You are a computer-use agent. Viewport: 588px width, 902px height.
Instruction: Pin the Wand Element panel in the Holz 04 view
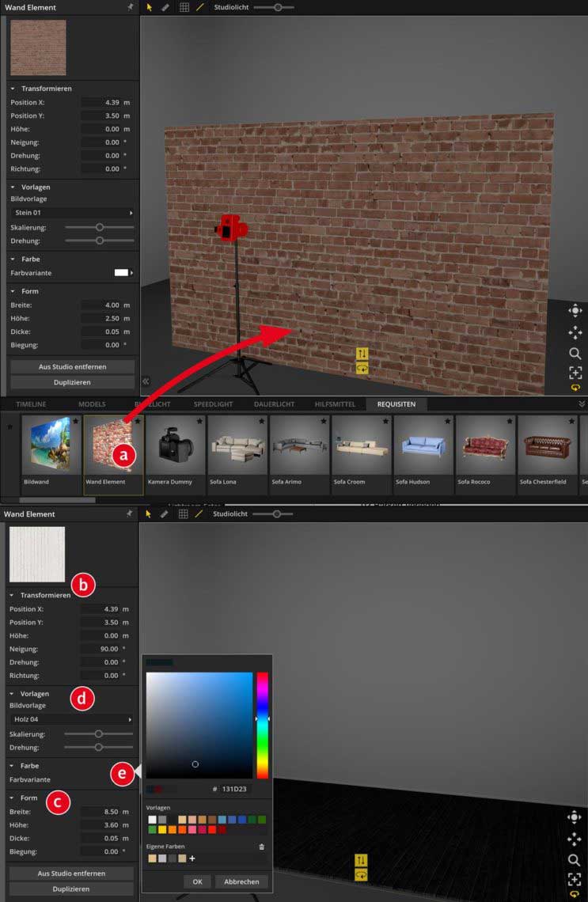130,514
